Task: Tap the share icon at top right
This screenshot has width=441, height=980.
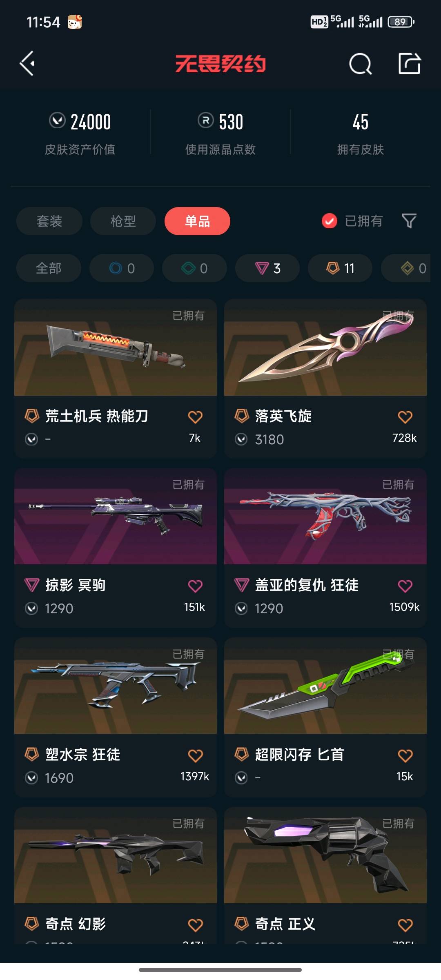Action: (x=410, y=63)
